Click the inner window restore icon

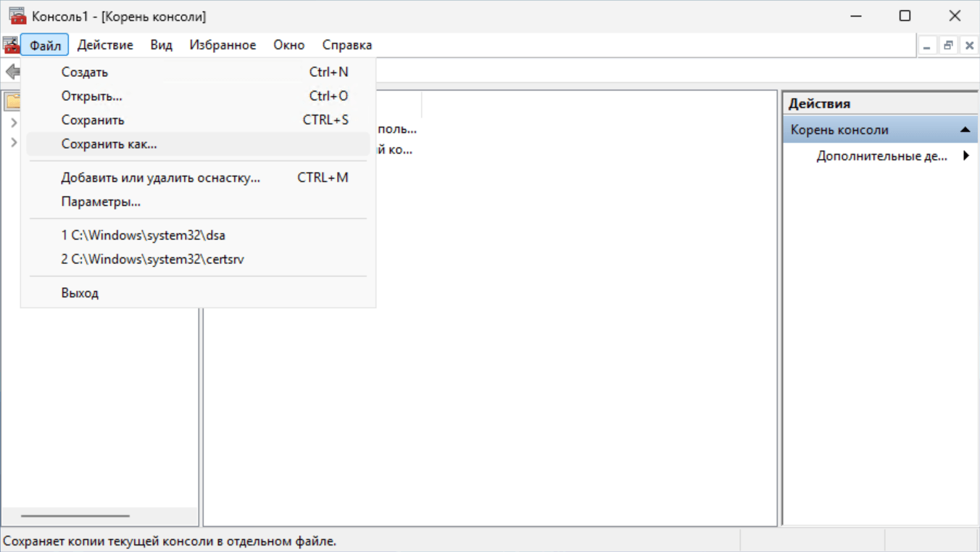(x=948, y=45)
